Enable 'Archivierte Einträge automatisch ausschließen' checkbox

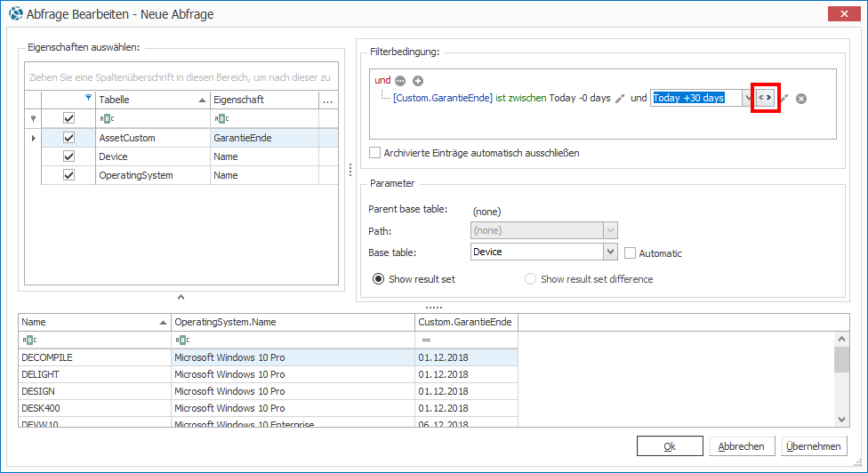click(x=374, y=153)
